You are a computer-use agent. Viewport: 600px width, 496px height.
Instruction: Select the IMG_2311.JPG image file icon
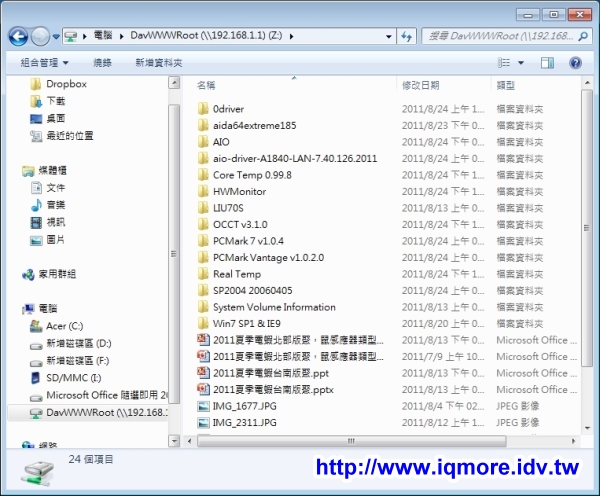click(x=203, y=423)
